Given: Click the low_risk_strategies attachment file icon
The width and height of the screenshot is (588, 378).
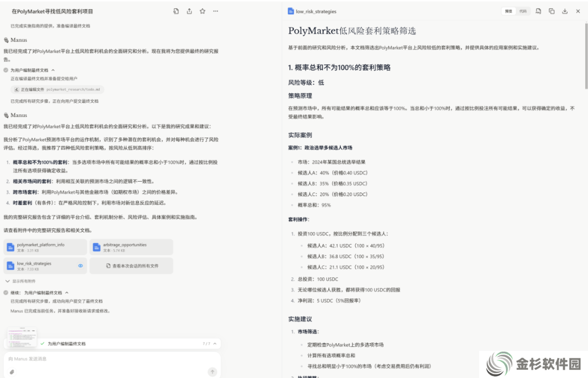Looking at the screenshot, I should [10, 266].
